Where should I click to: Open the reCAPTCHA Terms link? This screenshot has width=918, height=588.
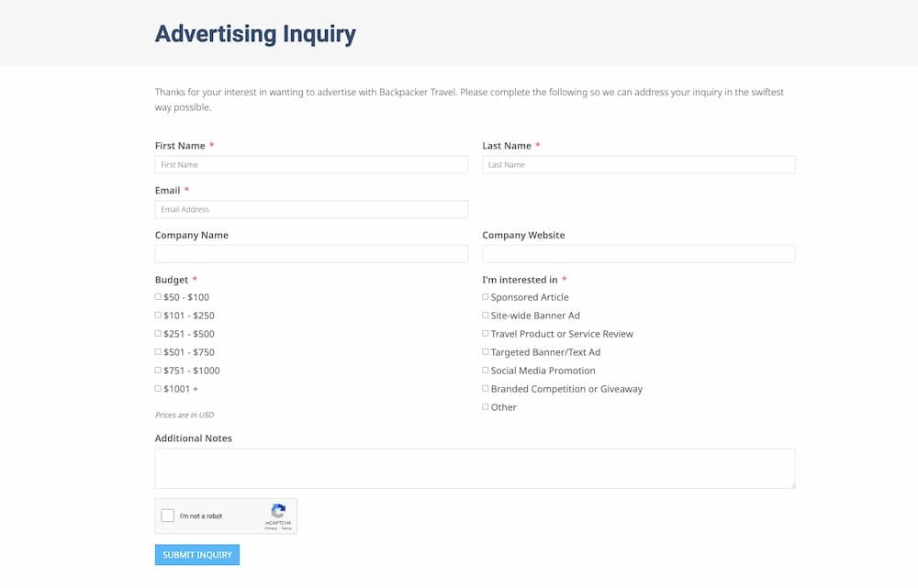point(286,528)
